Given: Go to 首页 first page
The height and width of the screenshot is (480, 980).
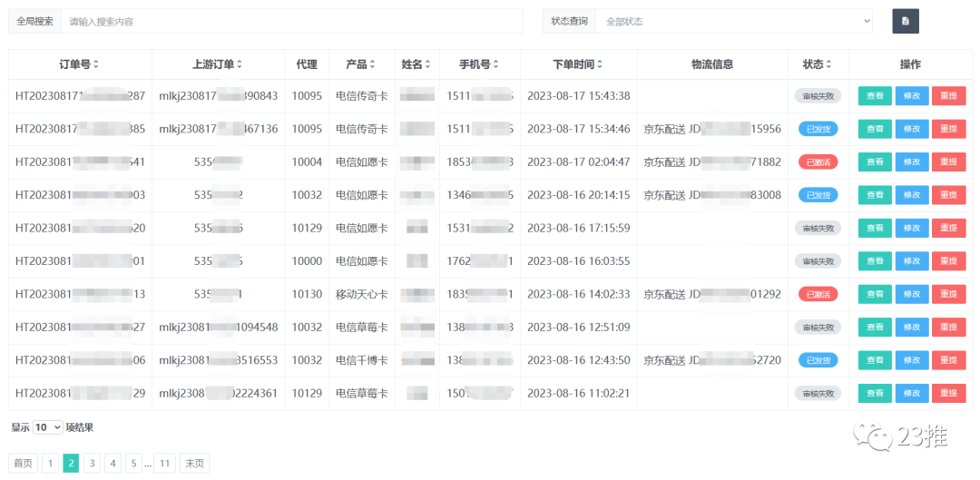Looking at the screenshot, I should pos(23,463).
